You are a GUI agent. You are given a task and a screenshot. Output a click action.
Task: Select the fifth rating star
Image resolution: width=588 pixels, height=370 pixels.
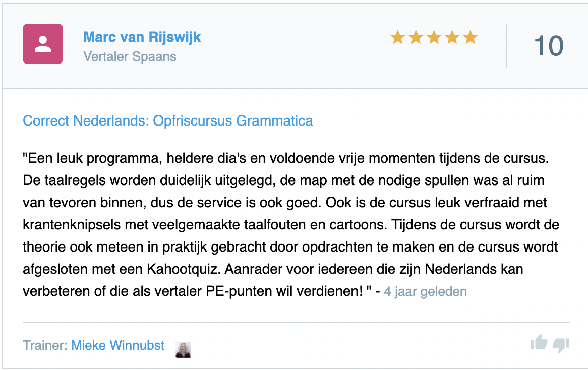click(x=471, y=37)
